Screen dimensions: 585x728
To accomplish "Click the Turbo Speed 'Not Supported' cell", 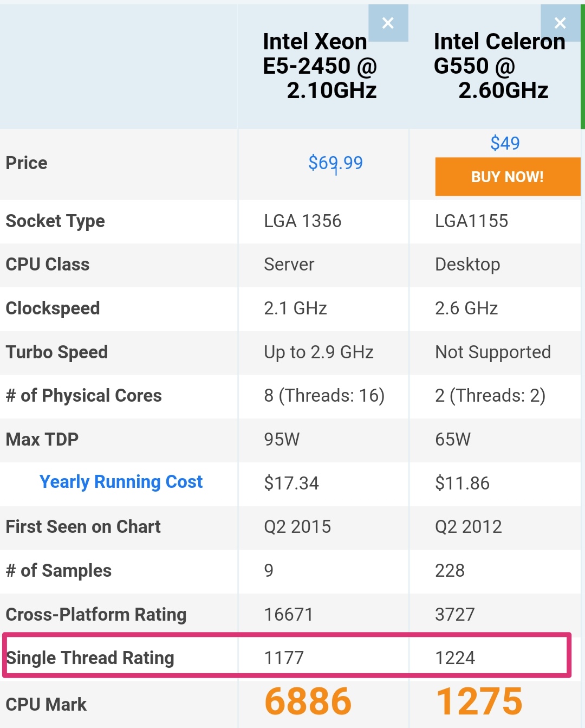I will tap(492, 352).
